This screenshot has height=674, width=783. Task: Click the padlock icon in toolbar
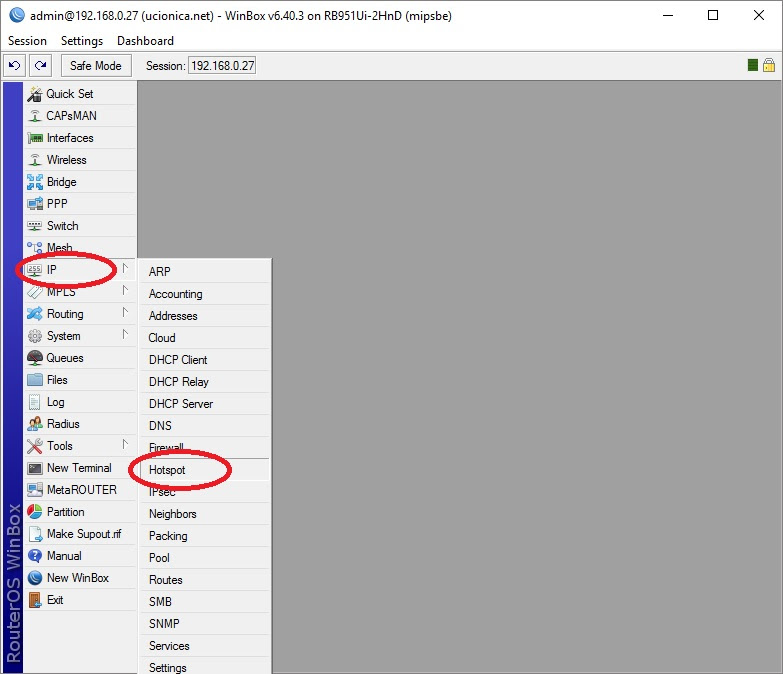click(x=769, y=65)
